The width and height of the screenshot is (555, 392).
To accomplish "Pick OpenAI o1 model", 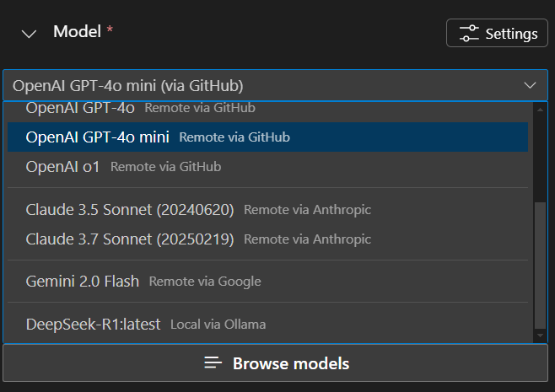I will click(x=62, y=167).
